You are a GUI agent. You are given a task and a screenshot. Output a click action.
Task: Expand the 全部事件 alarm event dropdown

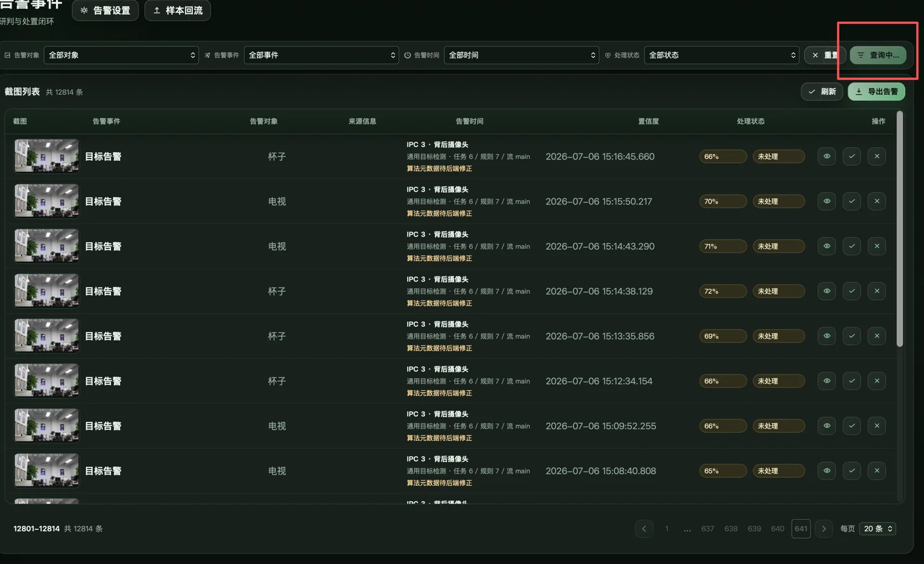(322, 55)
